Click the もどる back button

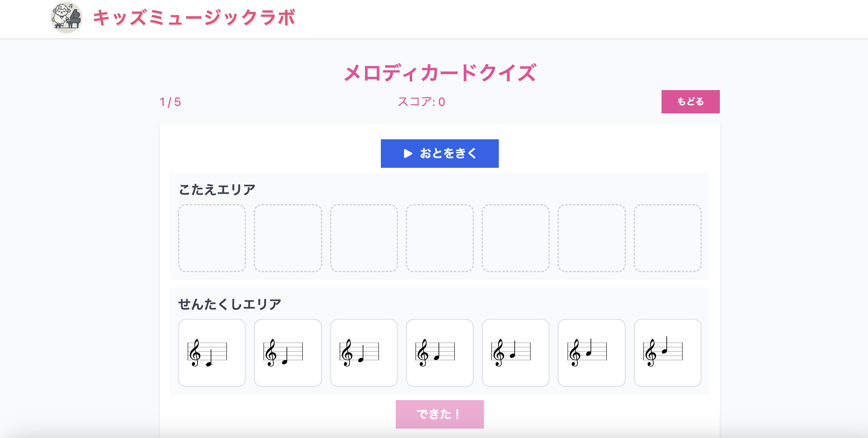690,101
